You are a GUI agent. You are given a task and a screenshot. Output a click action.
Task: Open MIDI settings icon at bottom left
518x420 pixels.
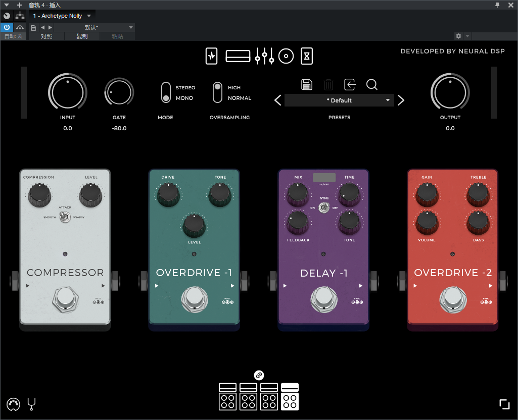[13, 404]
